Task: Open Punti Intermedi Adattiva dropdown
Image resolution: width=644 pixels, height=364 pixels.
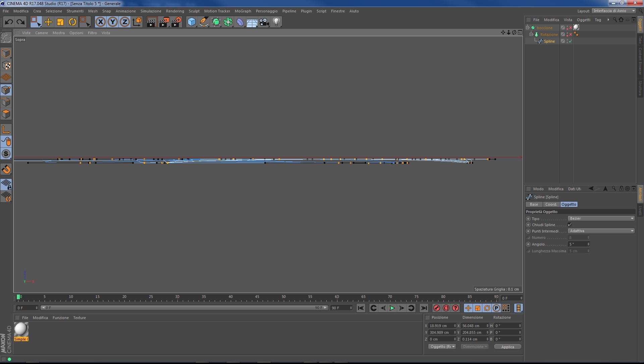Action: coord(601,231)
